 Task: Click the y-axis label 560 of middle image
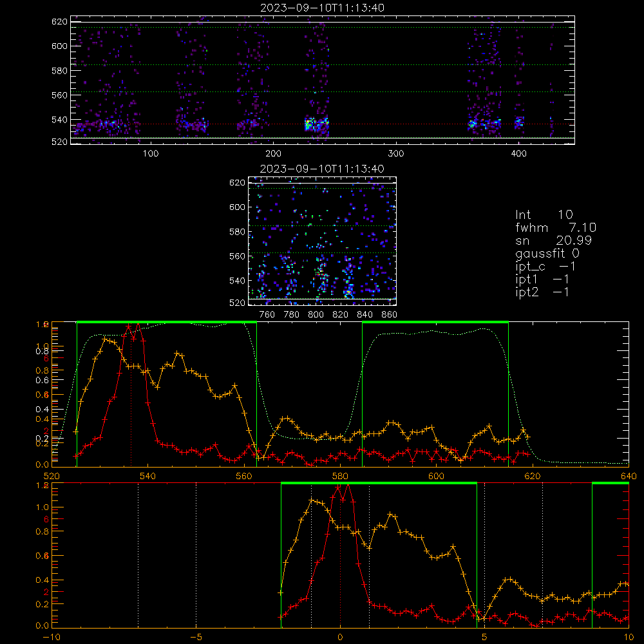point(237,256)
